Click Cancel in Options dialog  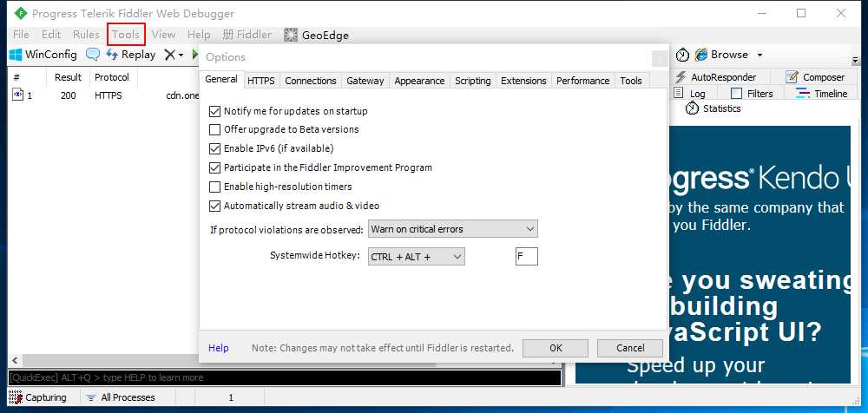pyautogui.click(x=630, y=348)
